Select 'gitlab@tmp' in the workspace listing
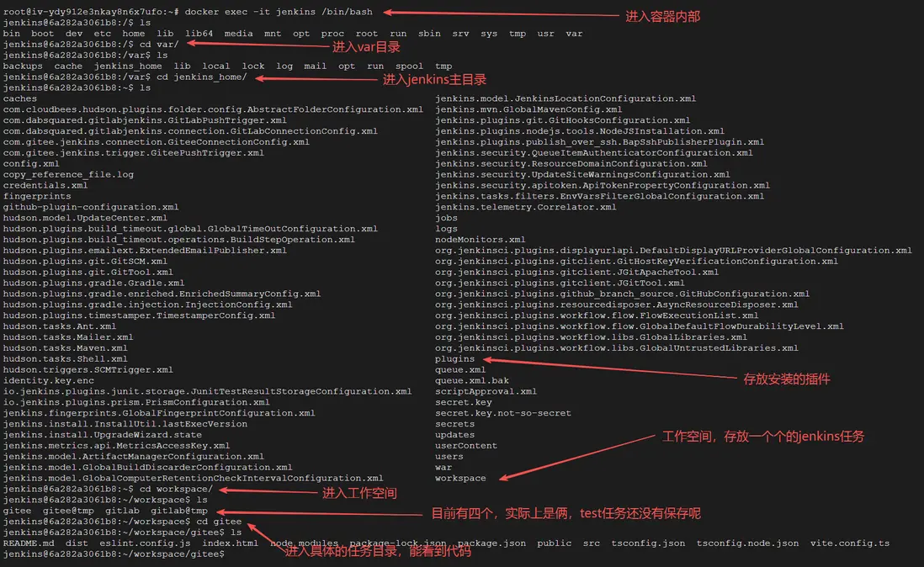The height and width of the screenshot is (567, 924). pos(179,511)
